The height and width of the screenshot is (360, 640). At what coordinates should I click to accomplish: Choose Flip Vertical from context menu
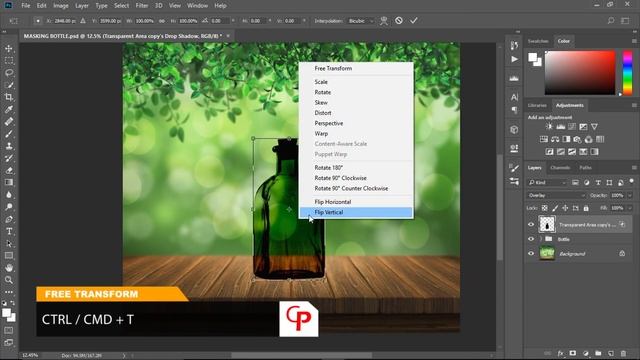pos(356,212)
